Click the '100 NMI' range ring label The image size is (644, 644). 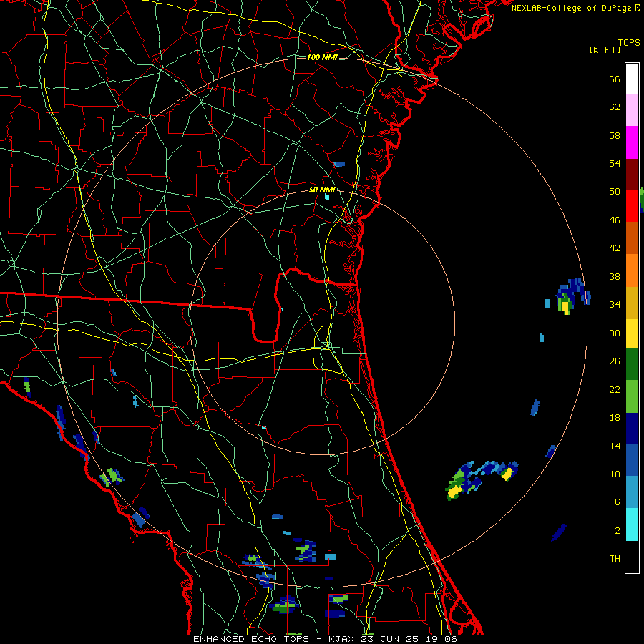(x=322, y=57)
